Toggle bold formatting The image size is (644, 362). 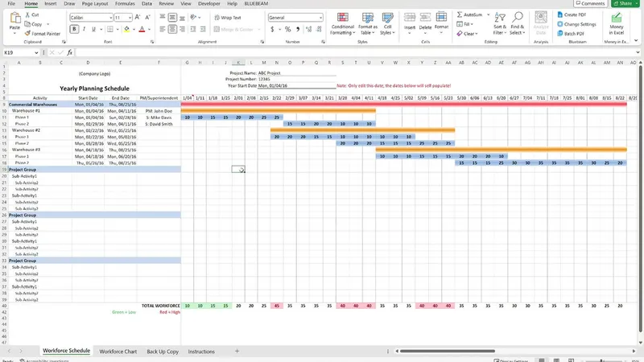(74, 29)
